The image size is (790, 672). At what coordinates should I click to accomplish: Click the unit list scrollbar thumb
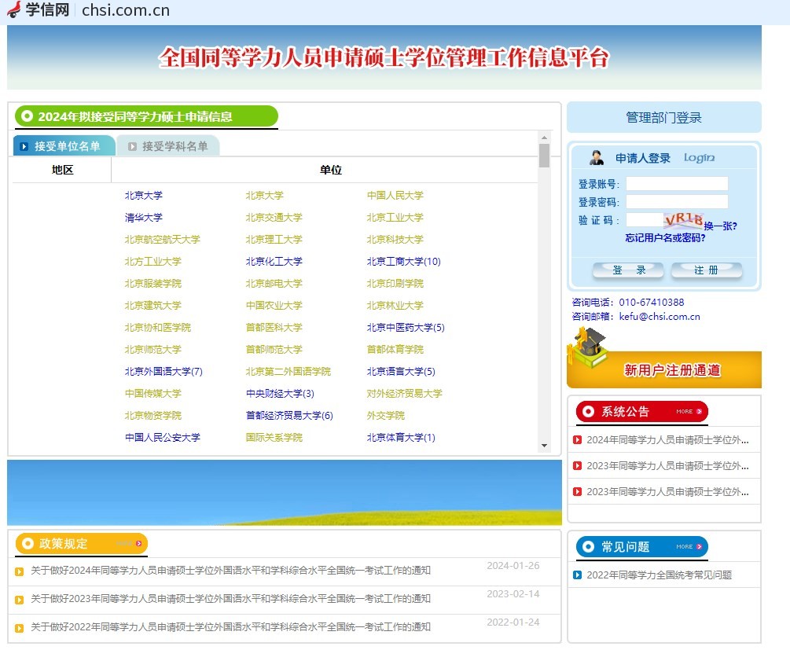pyautogui.click(x=544, y=155)
